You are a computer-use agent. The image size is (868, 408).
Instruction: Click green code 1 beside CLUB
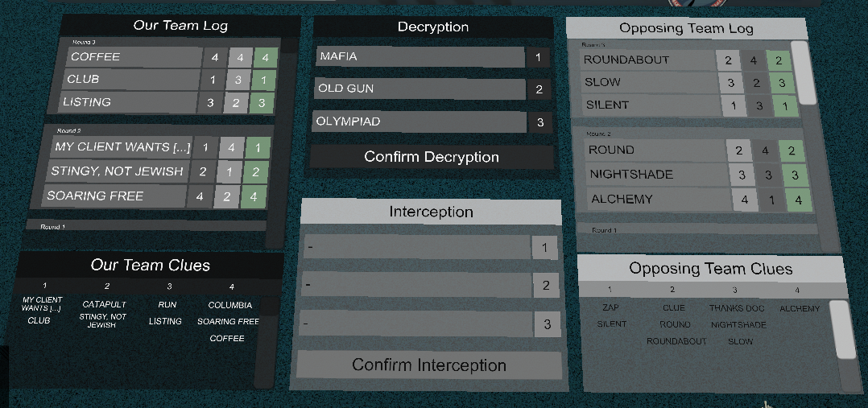pos(263,80)
